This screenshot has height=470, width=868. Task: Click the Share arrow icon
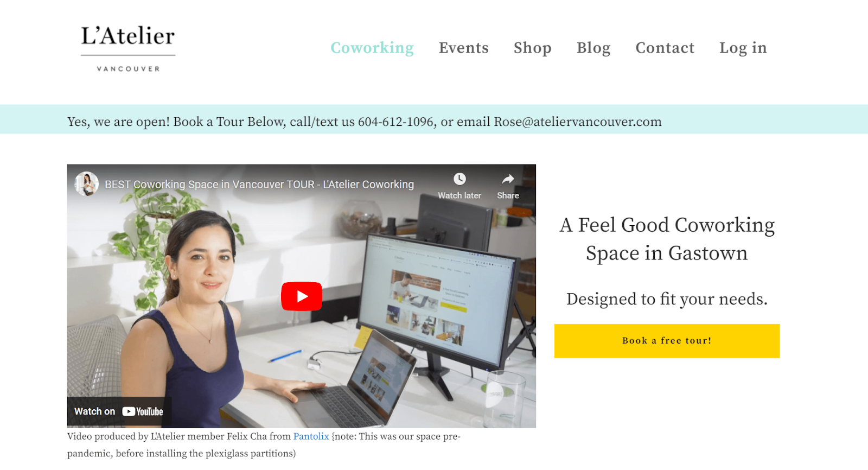[x=508, y=179]
